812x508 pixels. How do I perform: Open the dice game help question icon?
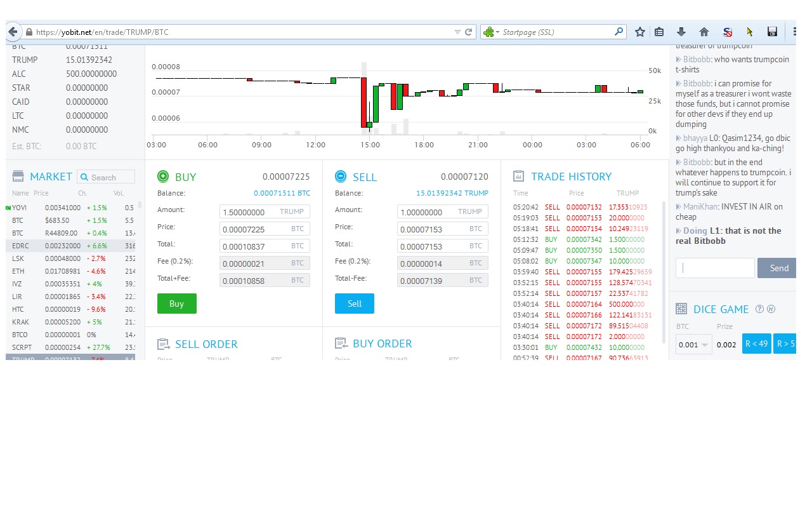[x=760, y=309]
